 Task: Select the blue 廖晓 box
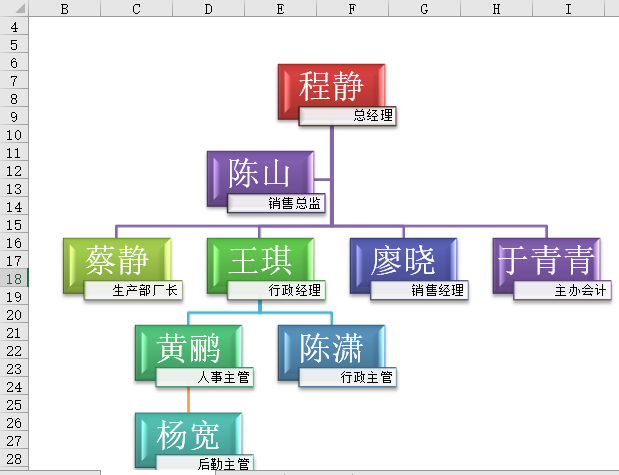[403, 260]
